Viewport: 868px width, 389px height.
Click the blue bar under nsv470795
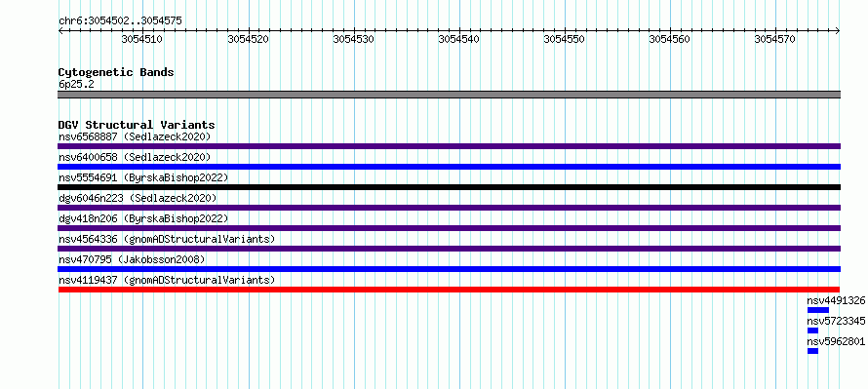(x=450, y=269)
